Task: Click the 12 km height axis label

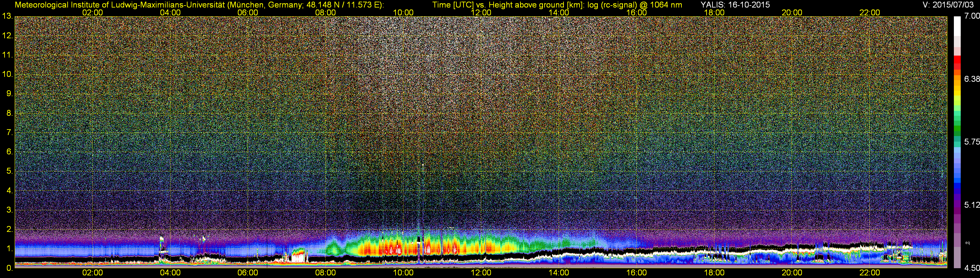Action: click(x=7, y=36)
